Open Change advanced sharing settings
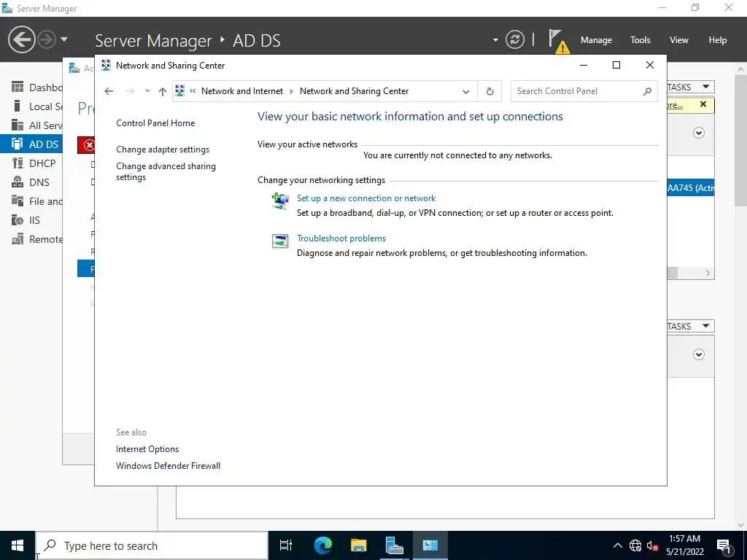Screen dimensions: 747x560 coord(166,171)
